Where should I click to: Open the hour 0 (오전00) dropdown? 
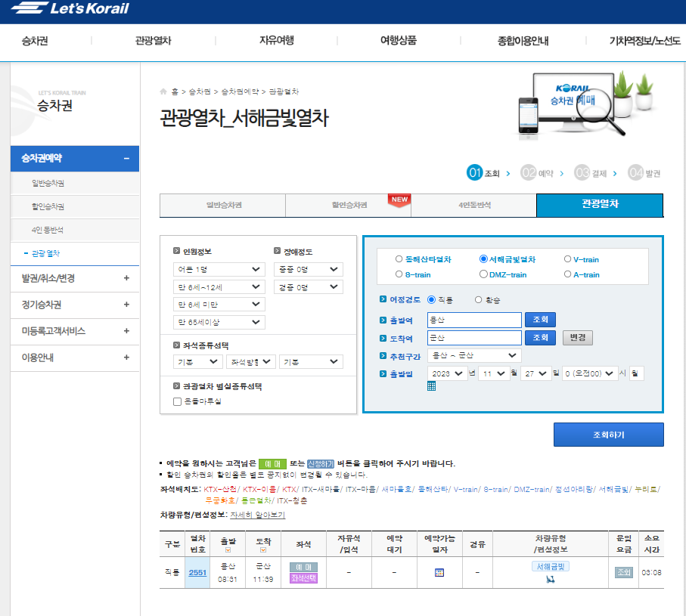590,373
